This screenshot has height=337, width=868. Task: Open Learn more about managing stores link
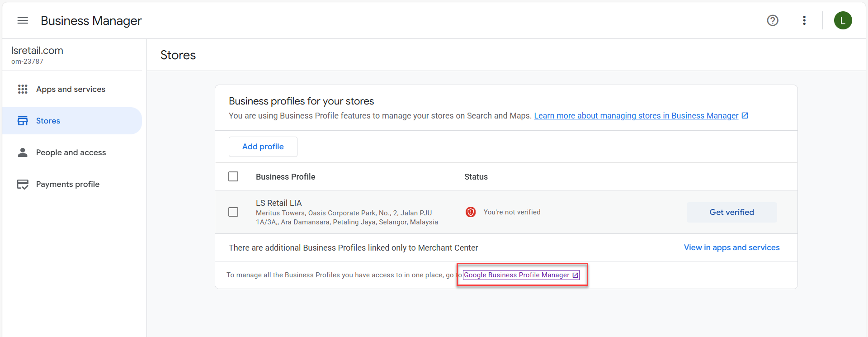point(636,116)
